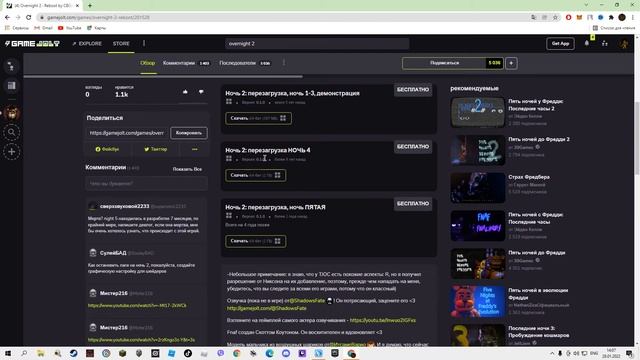Open the EXPLORE section
Image resolution: width=640 pixels, height=360 pixels.
[x=87, y=43]
